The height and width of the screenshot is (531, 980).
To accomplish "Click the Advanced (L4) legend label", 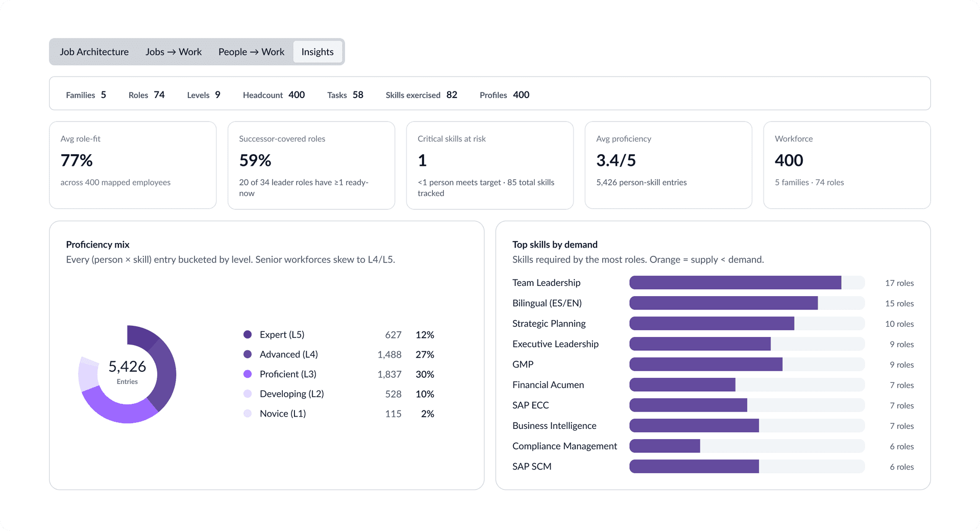I will tap(289, 354).
